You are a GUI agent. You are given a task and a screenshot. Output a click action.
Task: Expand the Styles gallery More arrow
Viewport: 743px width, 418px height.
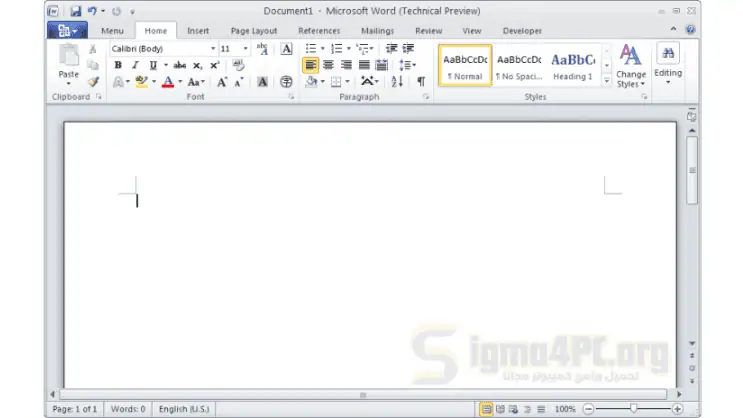point(607,81)
